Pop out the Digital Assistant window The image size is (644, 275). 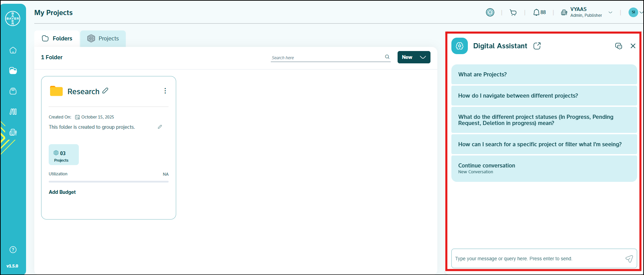537,46
